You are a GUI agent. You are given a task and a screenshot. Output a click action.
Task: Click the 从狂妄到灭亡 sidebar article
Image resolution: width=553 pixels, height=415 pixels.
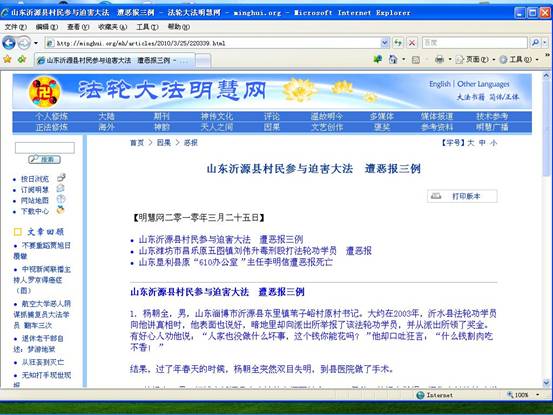pyautogui.click(x=43, y=362)
